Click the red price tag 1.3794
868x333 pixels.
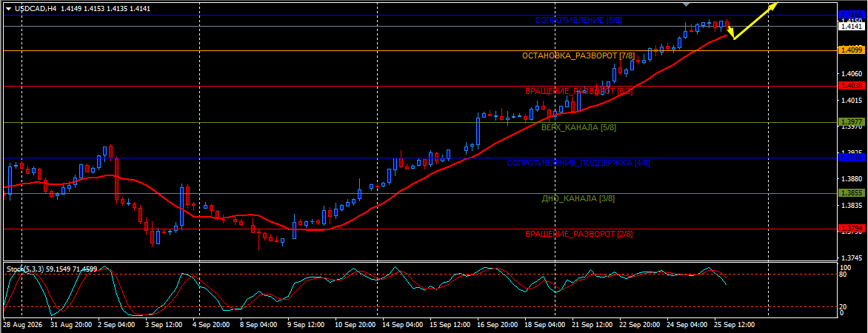pos(850,229)
